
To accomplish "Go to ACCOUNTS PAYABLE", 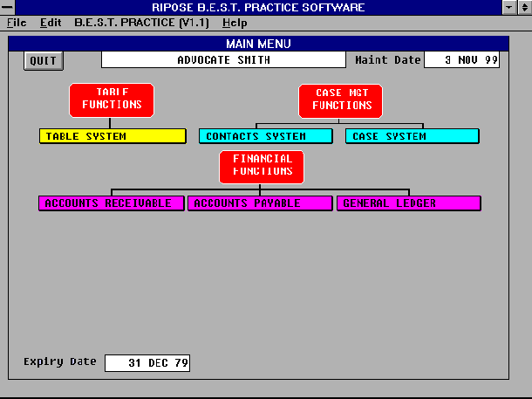I will 260,203.
